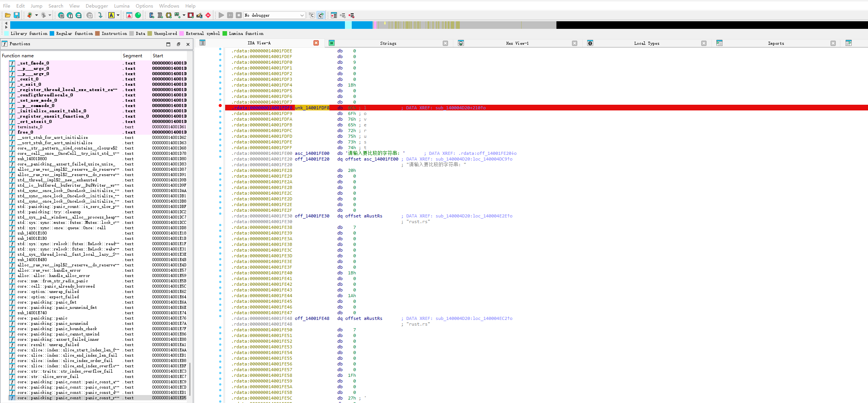Open the Debugger menu
Viewport: 868px width, 403px height.
(x=97, y=6)
